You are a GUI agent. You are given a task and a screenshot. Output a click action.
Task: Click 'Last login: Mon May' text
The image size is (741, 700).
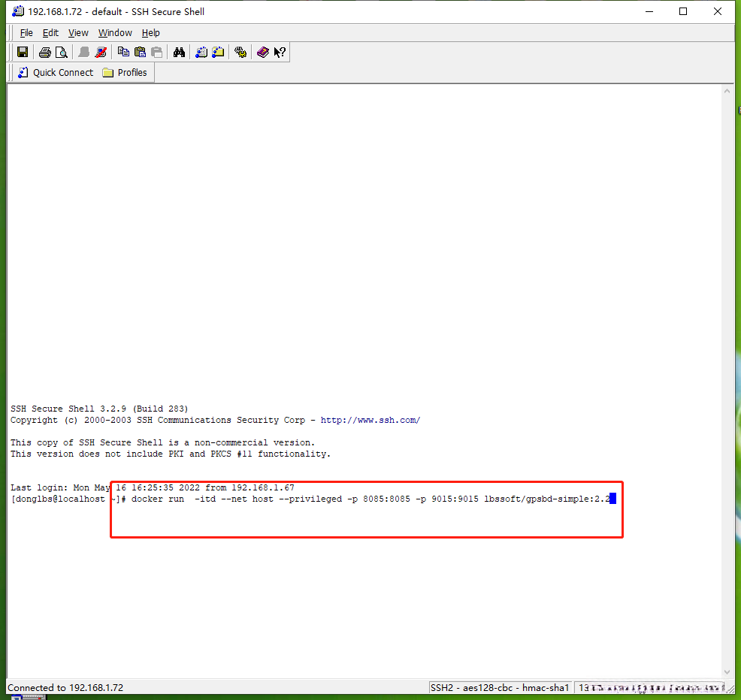coord(60,487)
